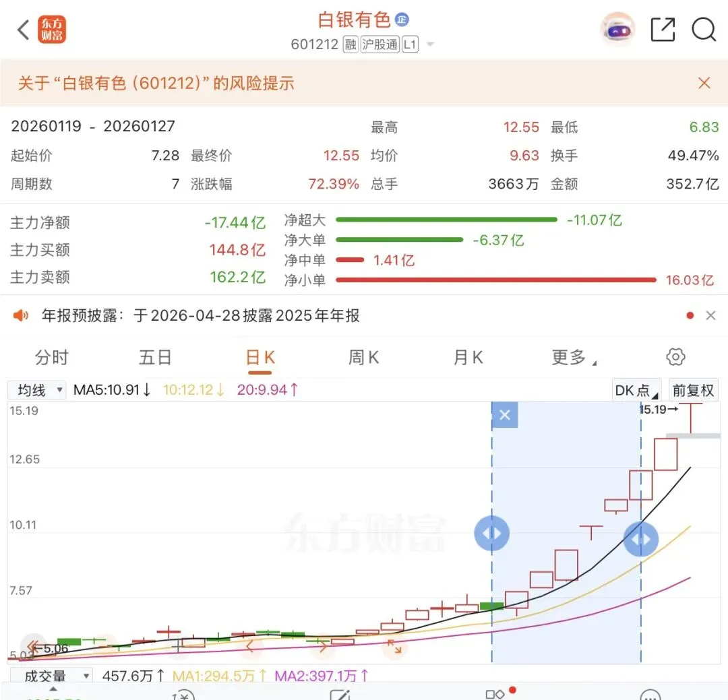The image size is (728, 700).
Task: Switch to the 五日 tab
Action: tap(156, 358)
